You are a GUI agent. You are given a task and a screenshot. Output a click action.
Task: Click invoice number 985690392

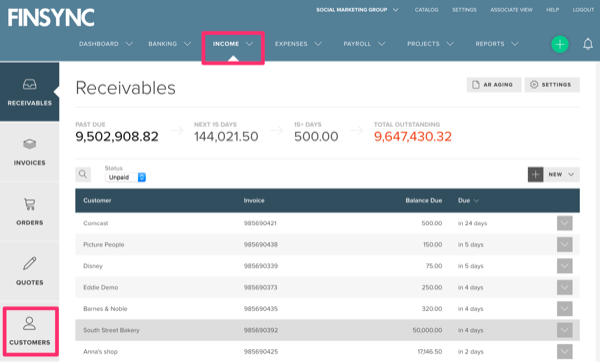coord(261,330)
